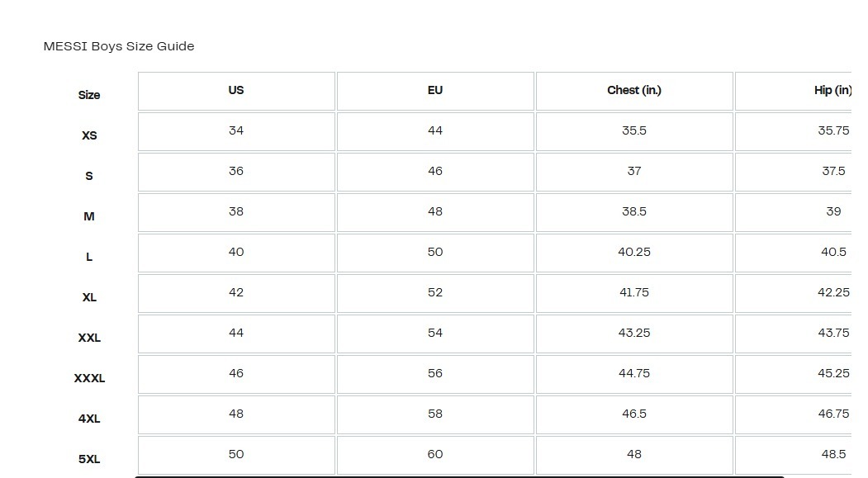Click EU size 46 cell in S row
868x478 pixels.
point(435,171)
